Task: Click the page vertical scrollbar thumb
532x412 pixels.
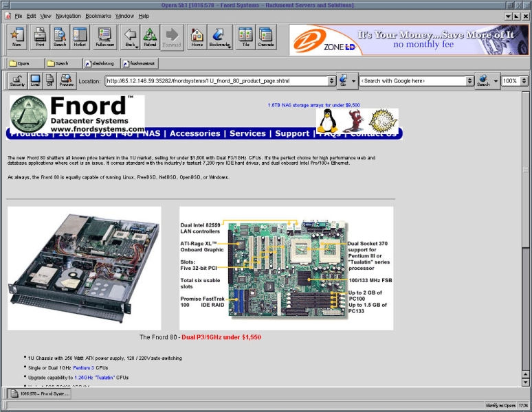Action: pyautogui.click(x=525, y=170)
